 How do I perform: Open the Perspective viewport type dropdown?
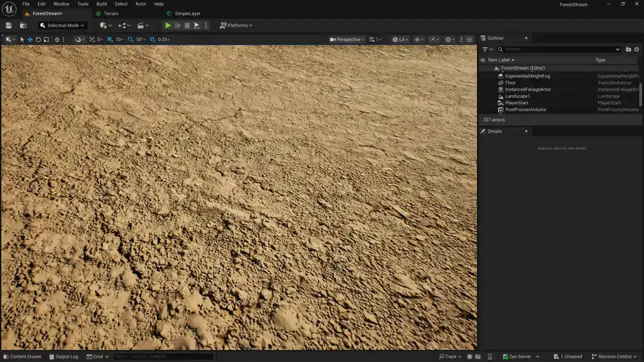click(348, 39)
